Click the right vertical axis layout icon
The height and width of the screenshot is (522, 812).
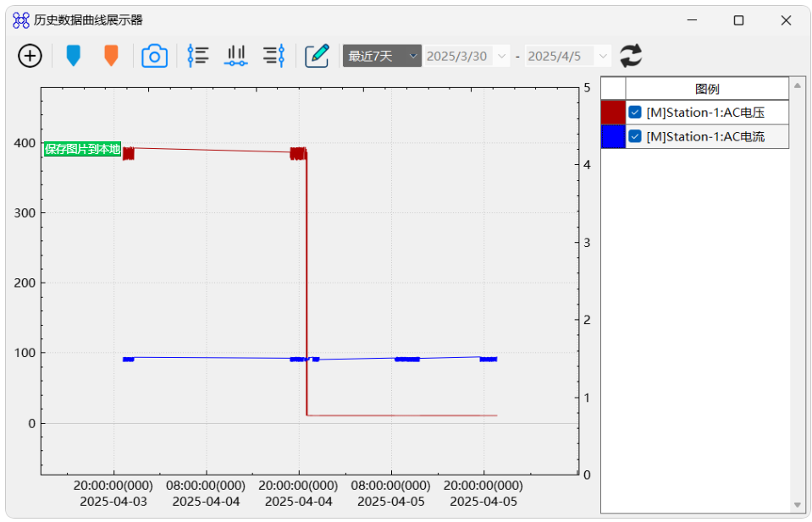274,55
